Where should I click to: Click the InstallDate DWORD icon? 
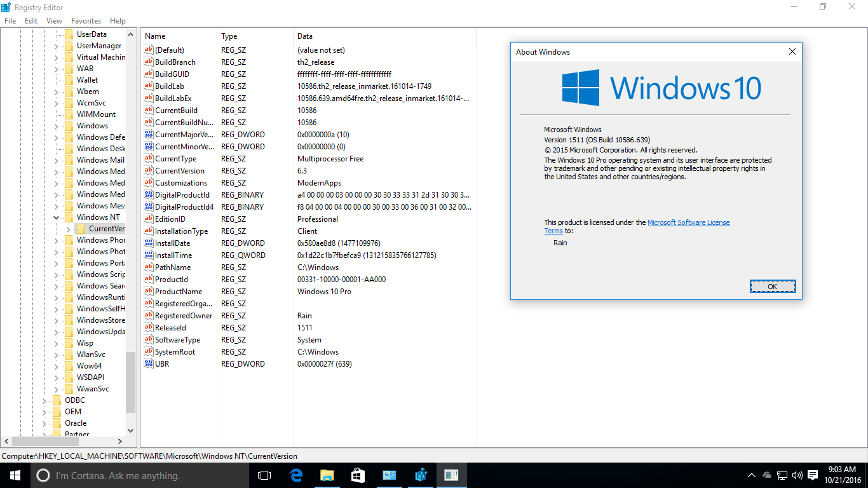[x=149, y=243]
